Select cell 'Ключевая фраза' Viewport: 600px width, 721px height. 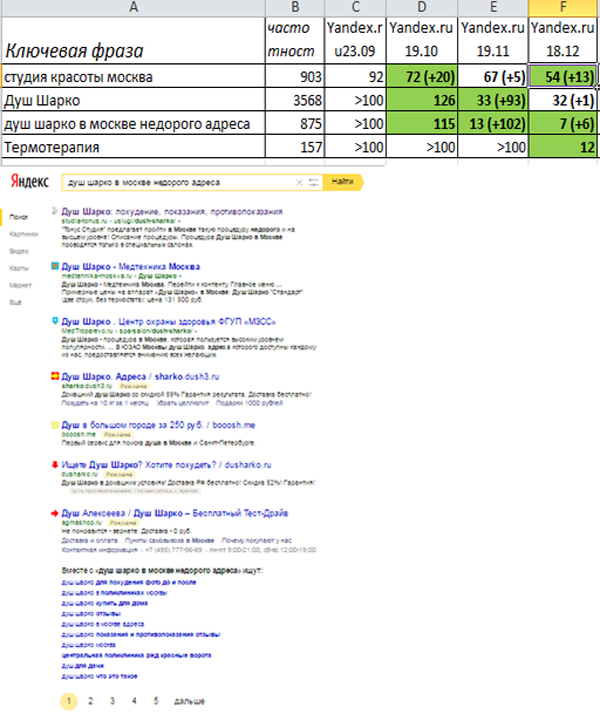pyautogui.click(x=133, y=40)
